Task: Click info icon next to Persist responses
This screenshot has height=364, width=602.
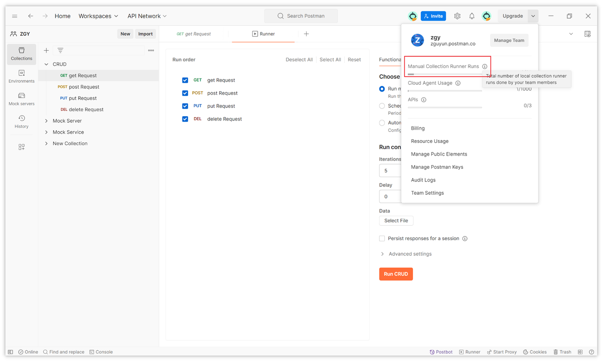Action: (x=465, y=238)
